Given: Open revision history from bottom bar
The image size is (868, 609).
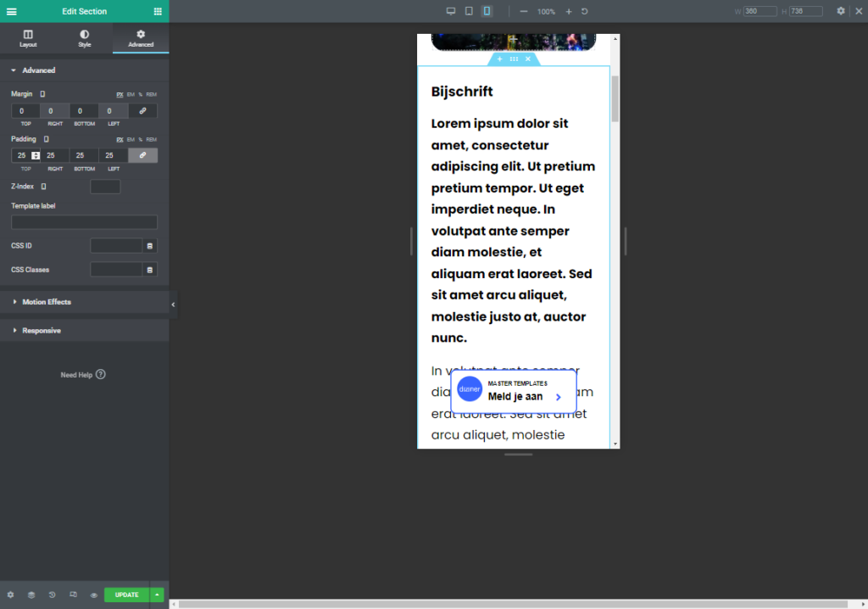Looking at the screenshot, I should (x=52, y=595).
